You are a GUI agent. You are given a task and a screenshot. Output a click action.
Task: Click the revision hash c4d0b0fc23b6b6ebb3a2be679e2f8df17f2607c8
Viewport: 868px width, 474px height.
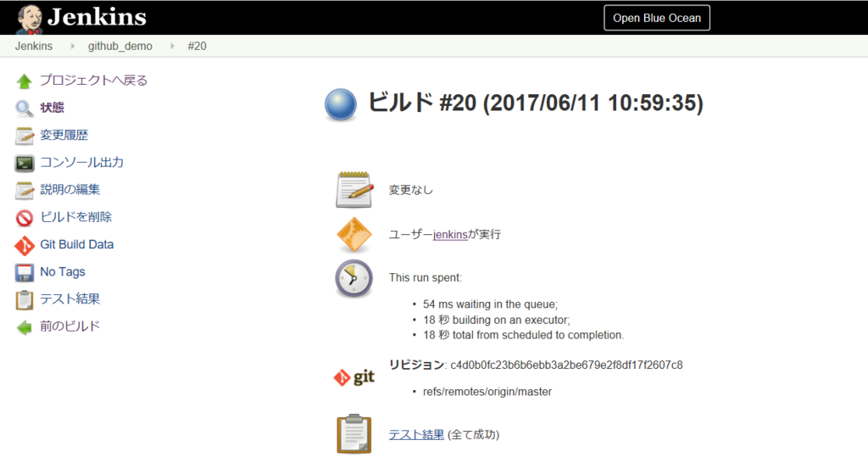pyautogui.click(x=566, y=365)
